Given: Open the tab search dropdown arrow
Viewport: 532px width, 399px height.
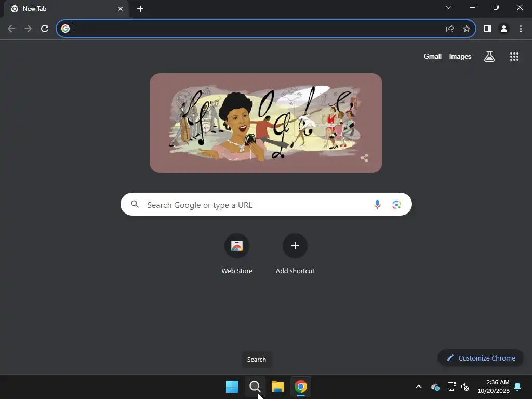Looking at the screenshot, I should click(448, 7).
